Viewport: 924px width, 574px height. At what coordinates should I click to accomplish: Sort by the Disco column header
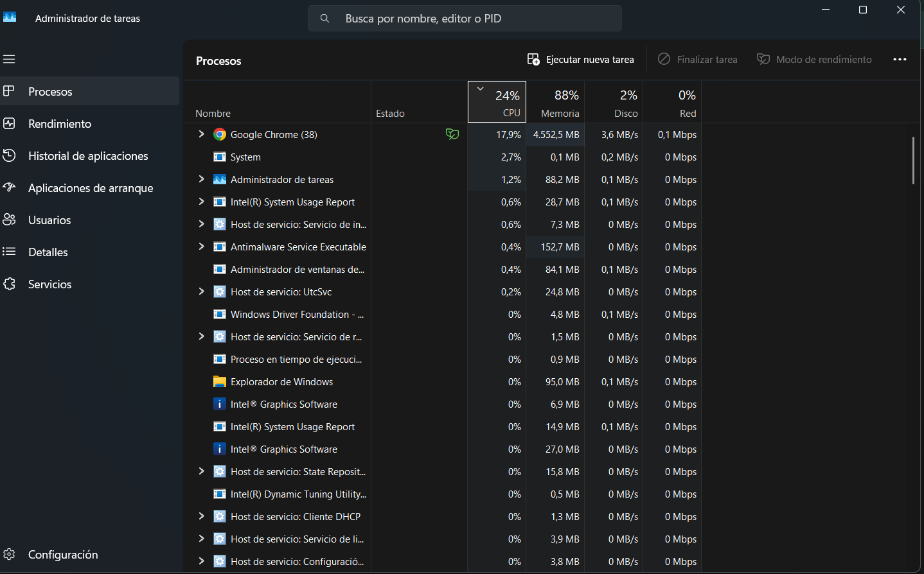(x=614, y=101)
